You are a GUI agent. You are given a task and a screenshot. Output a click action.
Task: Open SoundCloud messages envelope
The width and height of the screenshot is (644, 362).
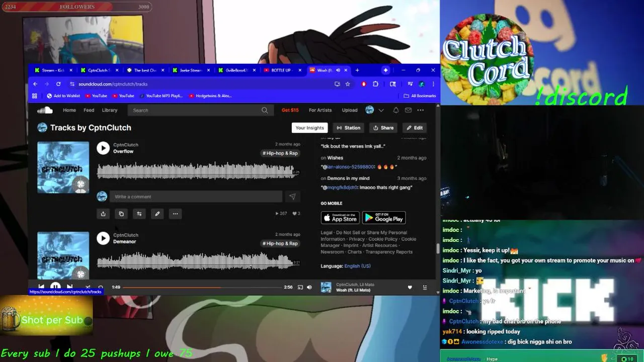click(x=408, y=110)
